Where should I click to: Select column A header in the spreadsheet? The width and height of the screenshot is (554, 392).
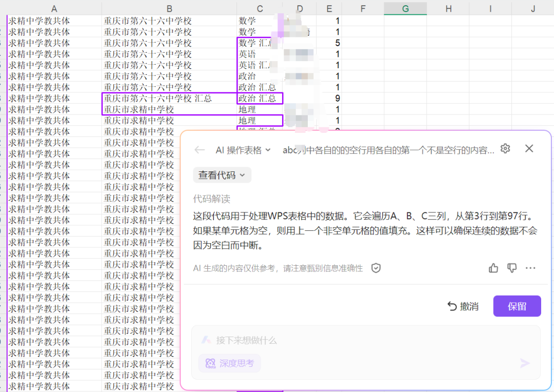click(x=53, y=8)
